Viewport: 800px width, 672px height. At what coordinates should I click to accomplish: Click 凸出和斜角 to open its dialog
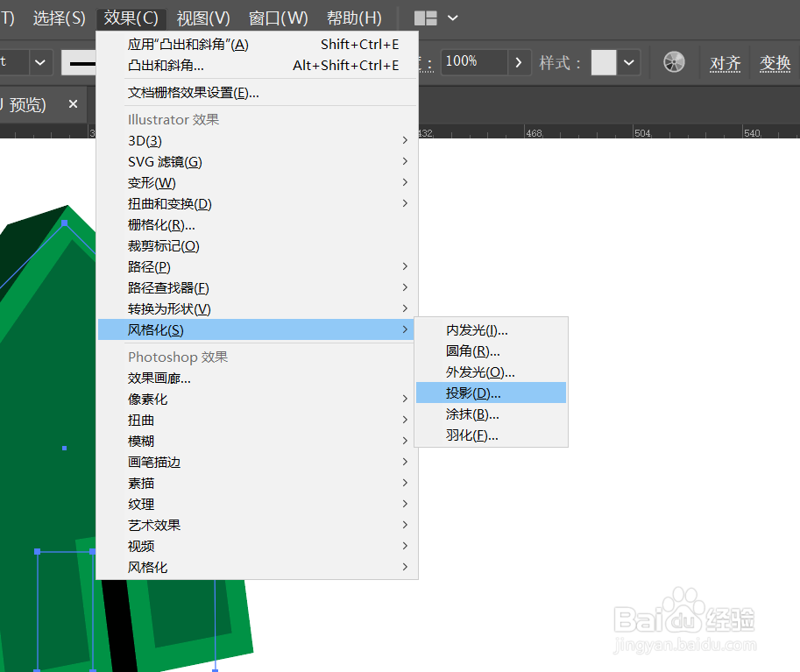coord(166,65)
